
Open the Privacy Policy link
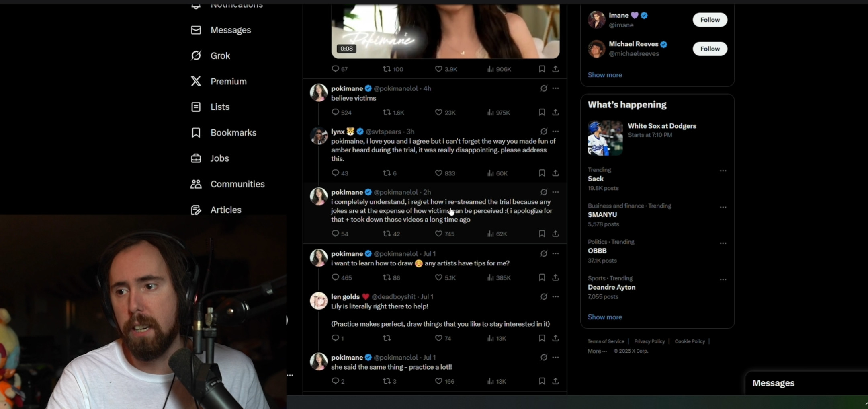tap(649, 342)
